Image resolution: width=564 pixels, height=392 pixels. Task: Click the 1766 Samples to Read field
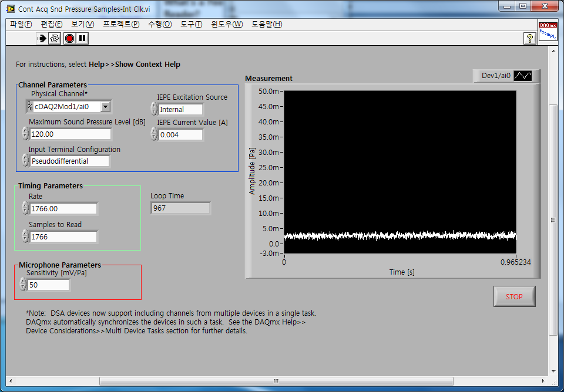click(63, 236)
